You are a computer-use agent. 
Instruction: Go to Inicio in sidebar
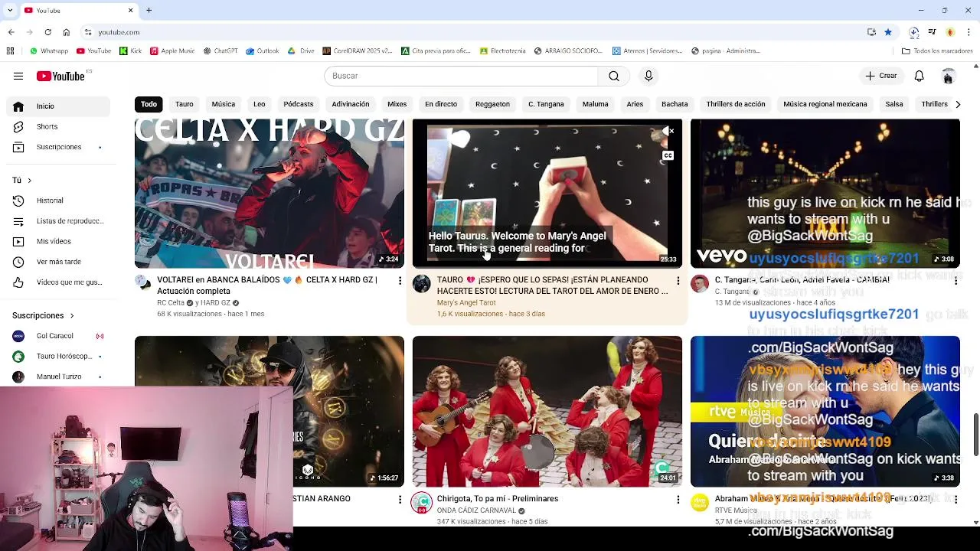pyautogui.click(x=57, y=106)
